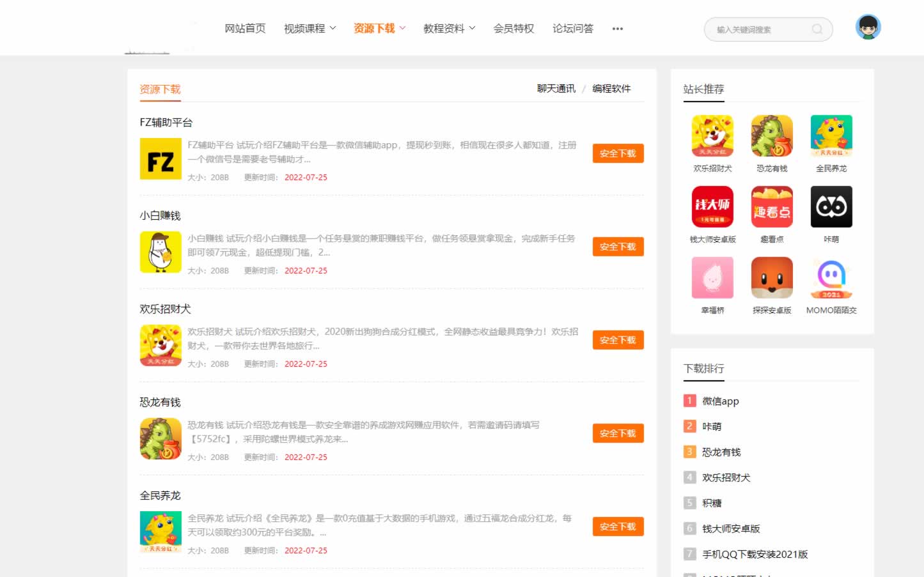Select the 趣看点 app icon
Viewport: 924px width, 577px height.
772,207
